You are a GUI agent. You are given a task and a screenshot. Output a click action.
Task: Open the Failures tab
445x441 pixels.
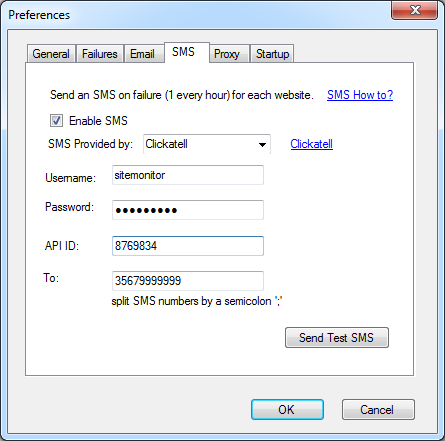[100, 54]
